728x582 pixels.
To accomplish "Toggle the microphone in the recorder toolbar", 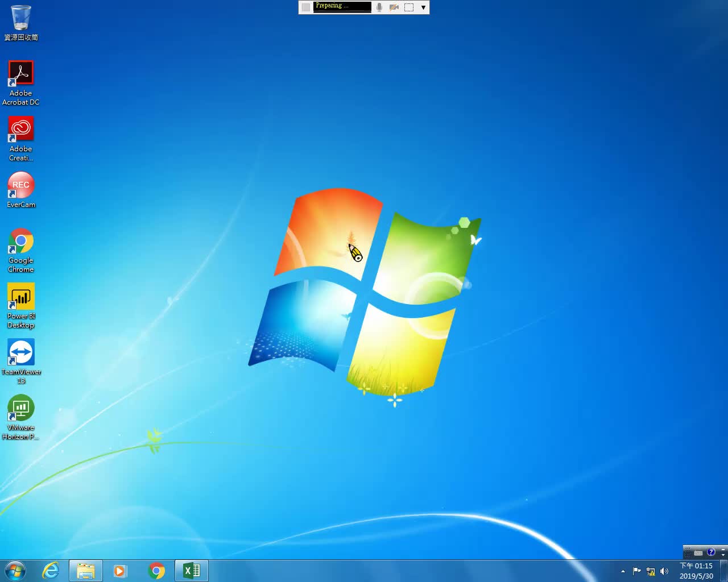I will tap(379, 7).
